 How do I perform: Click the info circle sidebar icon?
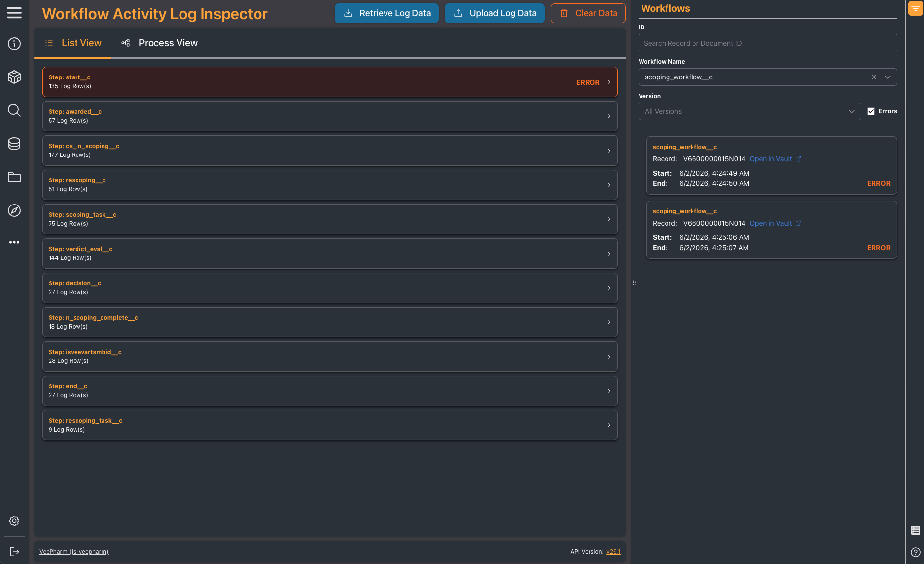pos(14,44)
